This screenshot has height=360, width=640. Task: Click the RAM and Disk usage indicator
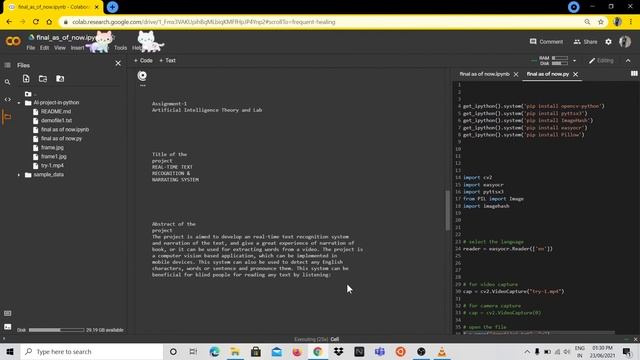[x=553, y=60]
